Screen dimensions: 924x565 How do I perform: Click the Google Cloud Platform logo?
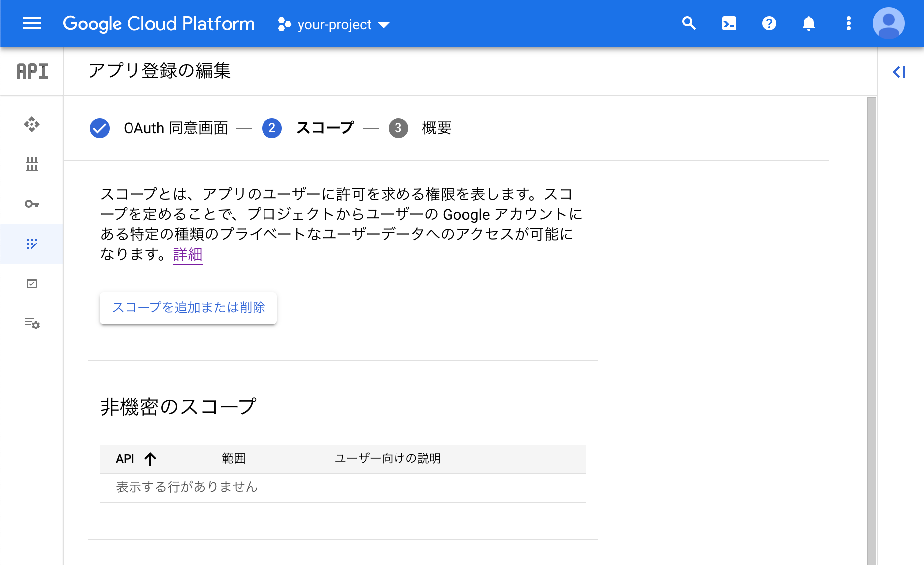[x=158, y=24]
